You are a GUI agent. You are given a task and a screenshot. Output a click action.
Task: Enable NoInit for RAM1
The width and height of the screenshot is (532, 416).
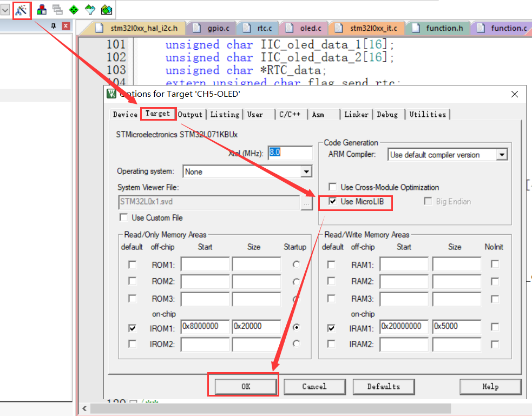(x=495, y=264)
